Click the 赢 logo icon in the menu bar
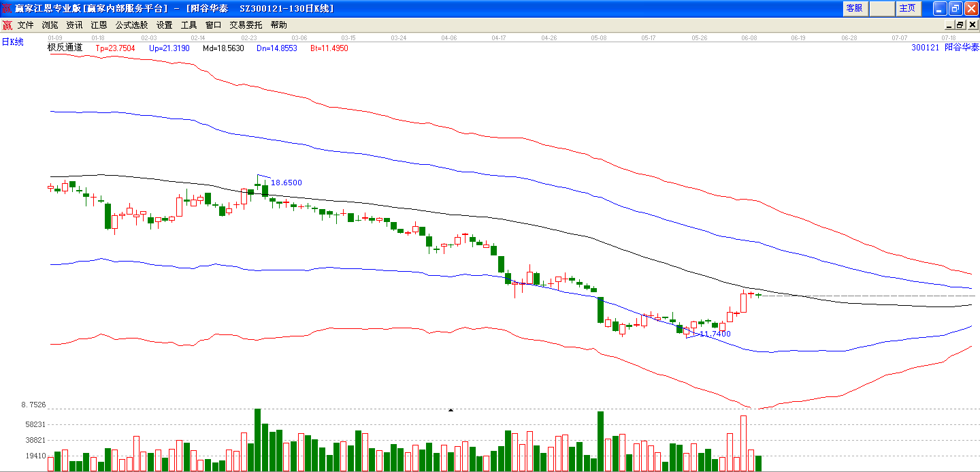980x472 pixels. click(x=7, y=25)
